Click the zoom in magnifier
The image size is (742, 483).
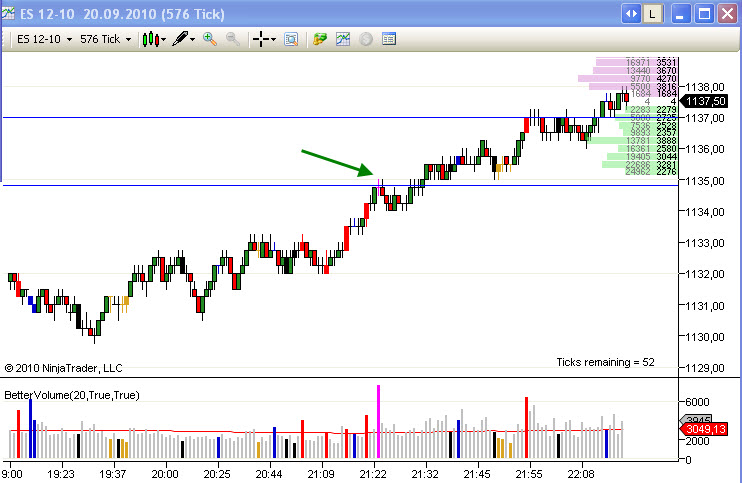click(x=210, y=39)
